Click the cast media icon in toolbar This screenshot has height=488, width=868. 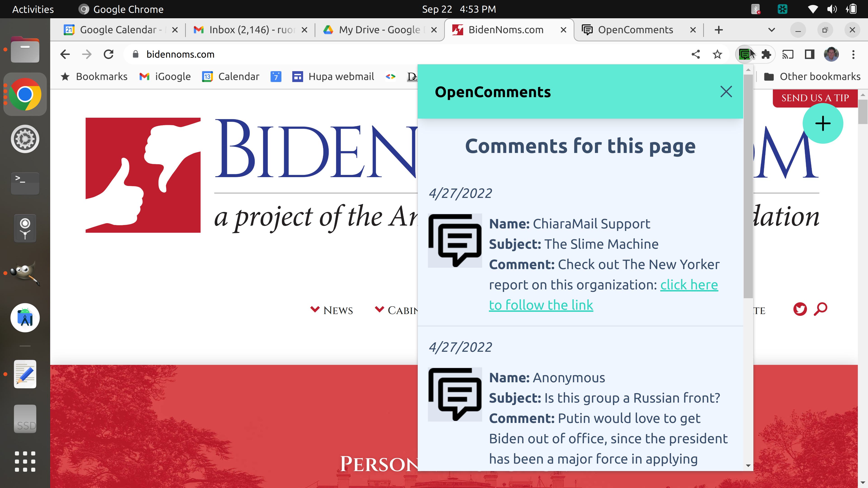coord(788,54)
